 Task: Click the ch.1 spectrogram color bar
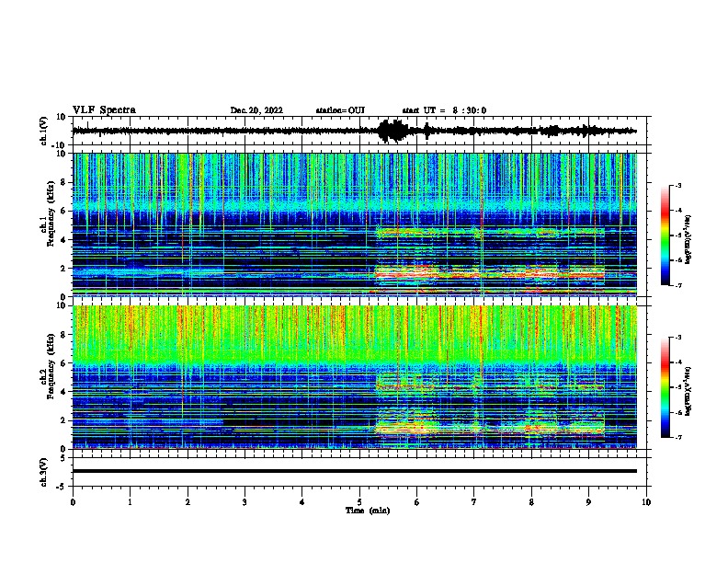tap(665, 236)
